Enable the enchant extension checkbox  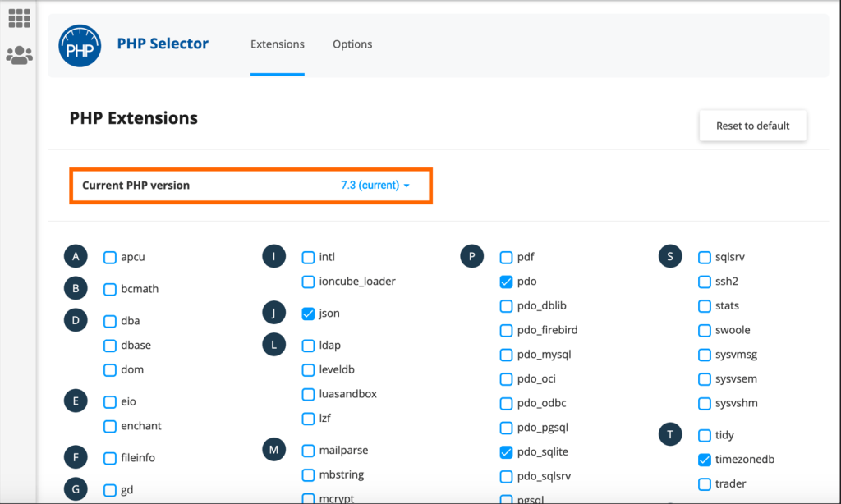(110, 426)
